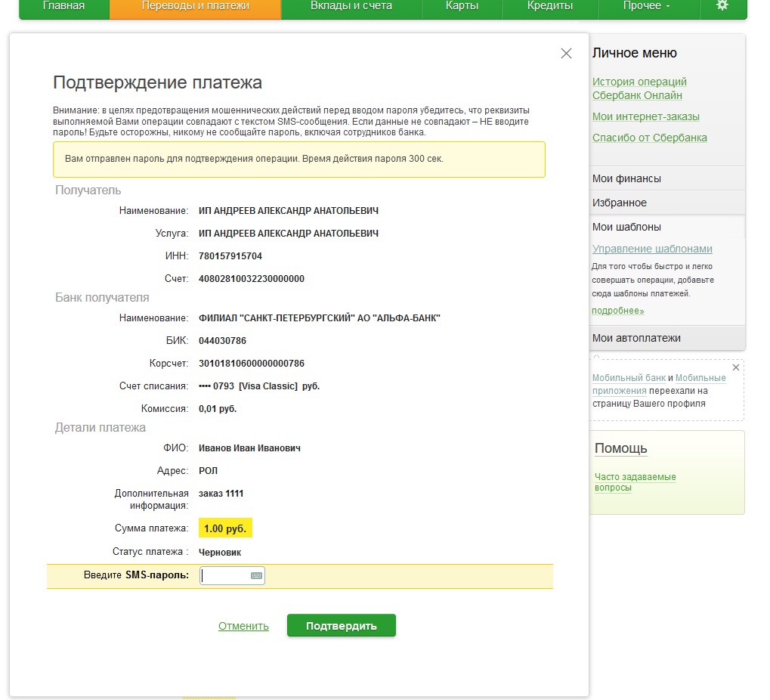Click the commission value 0,01 руб.
This screenshot has height=700, width=770.
click(x=218, y=409)
